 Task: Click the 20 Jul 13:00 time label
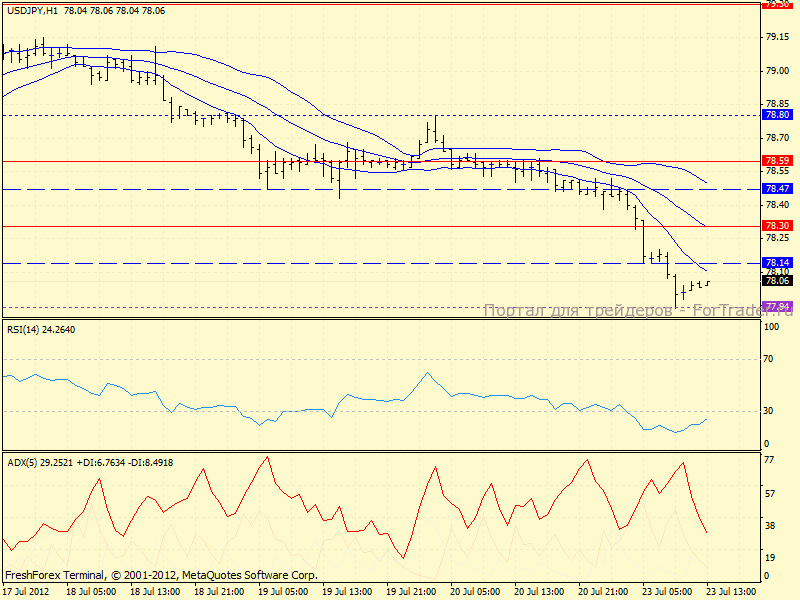(x=541, y=591)
